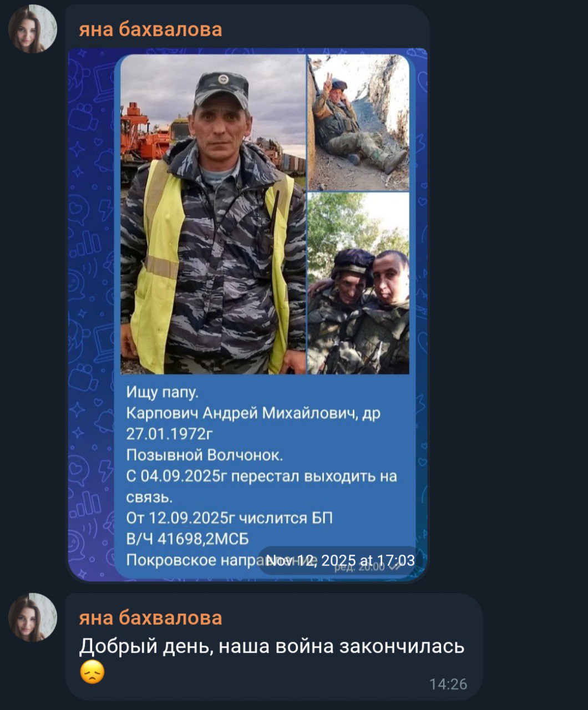Click the 'Позывной Волчонок' line
The image size is (588, 710).
click(x=205, y=455)
